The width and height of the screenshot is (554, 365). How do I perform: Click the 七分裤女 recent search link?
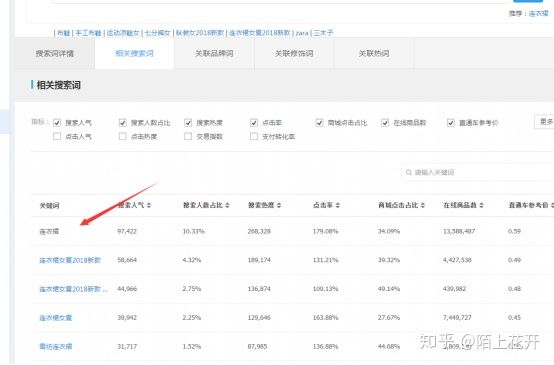(x=158, y=33)
